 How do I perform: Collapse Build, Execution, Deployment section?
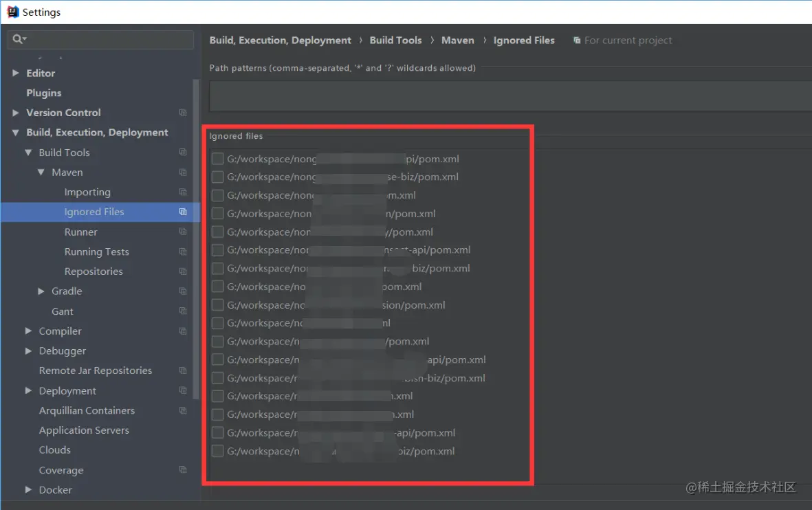tap(16, 133)
